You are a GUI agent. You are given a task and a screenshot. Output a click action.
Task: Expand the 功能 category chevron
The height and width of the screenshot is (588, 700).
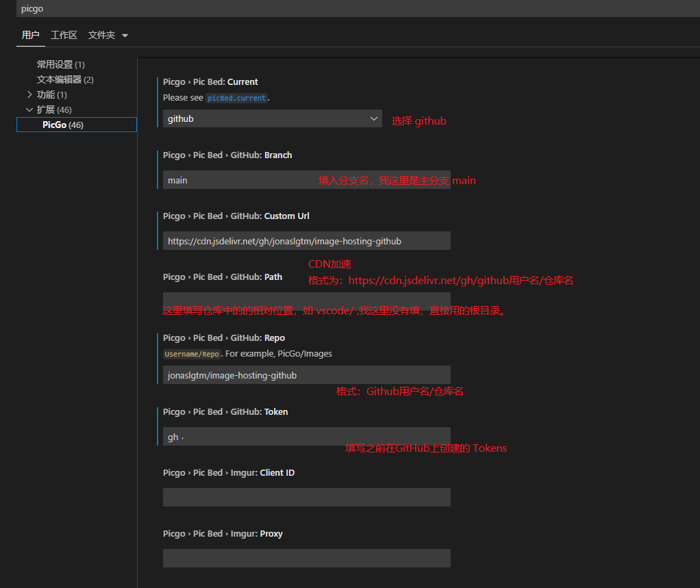[29, 94]
